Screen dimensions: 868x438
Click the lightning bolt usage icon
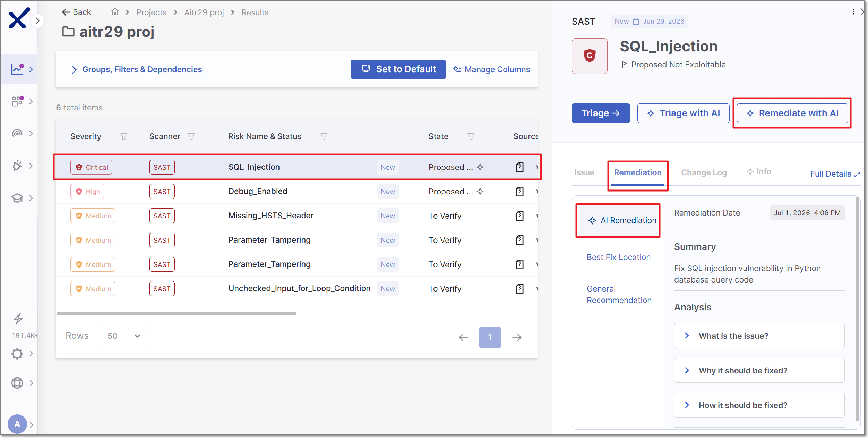18,319
